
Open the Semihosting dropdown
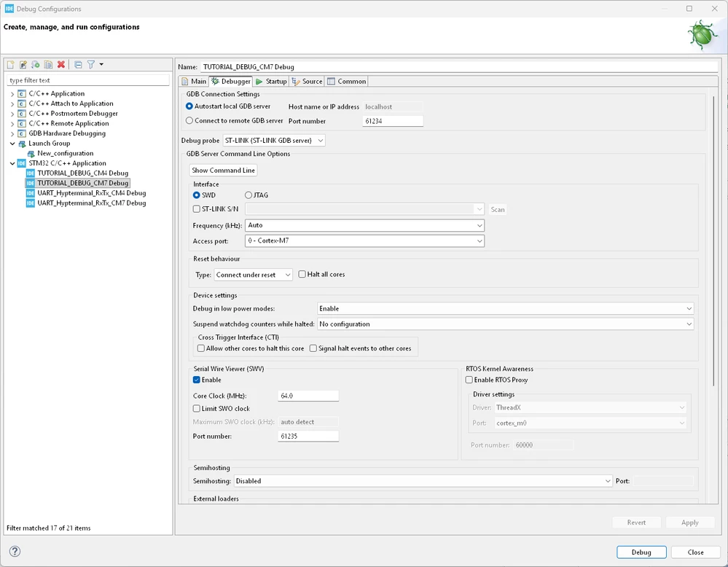(423, 481)
